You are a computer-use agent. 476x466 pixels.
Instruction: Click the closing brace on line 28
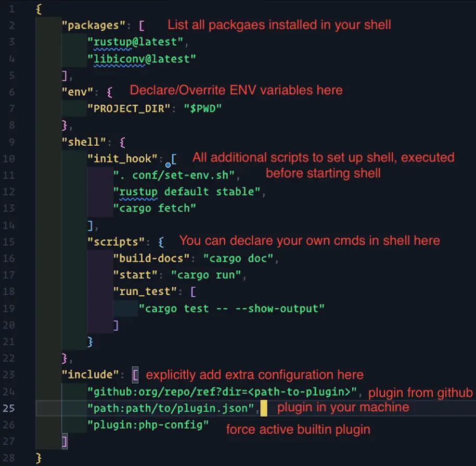pos(38,458)
